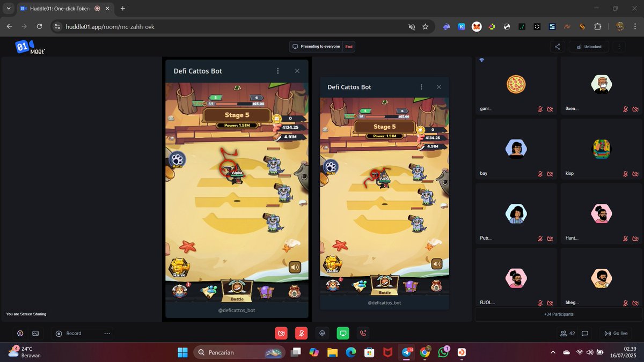This screenshot has height=362, width=644.
Task: Close the right Defi Cattos Bot window
Action: click(439, 87)
